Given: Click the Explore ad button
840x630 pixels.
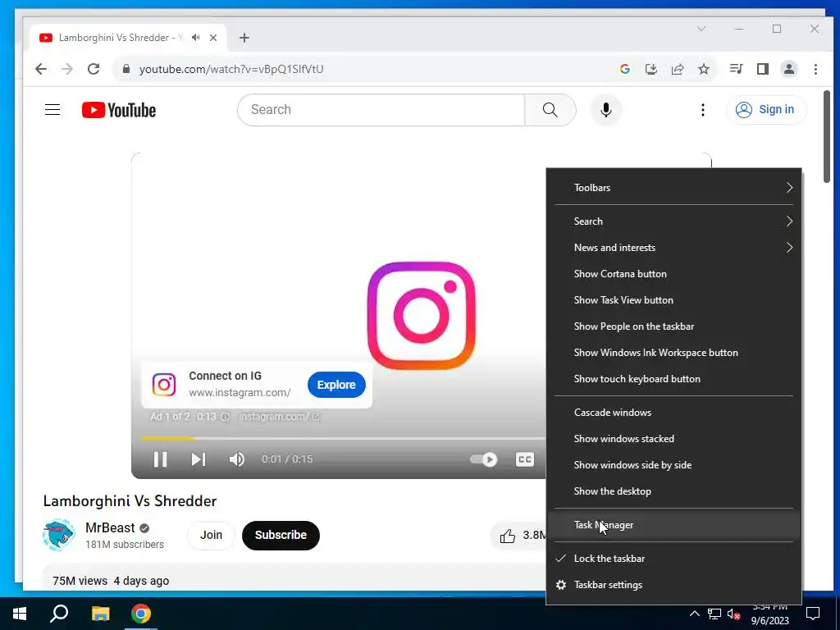Looking at the screenshot, I should pyautogui.click(x=336, y=385).
